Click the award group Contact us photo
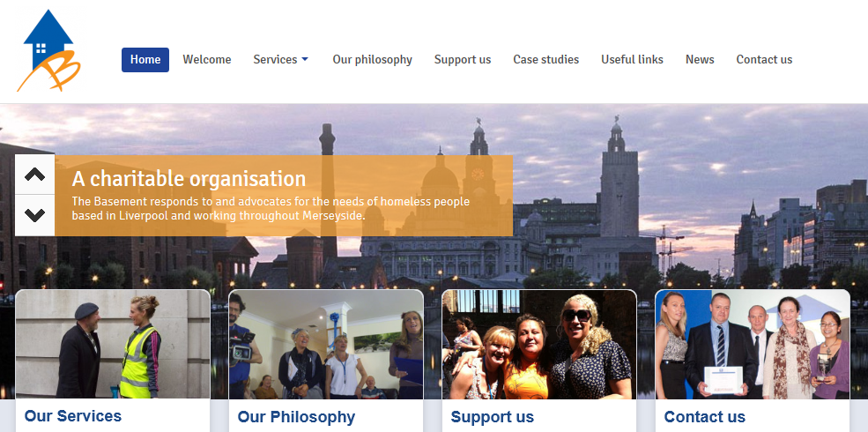 (753, 344)
